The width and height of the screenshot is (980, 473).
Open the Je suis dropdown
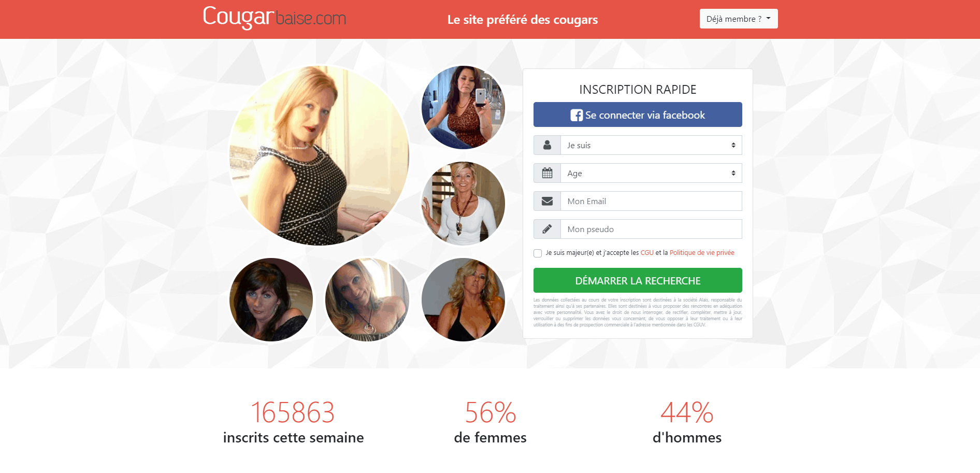tap(651, 145)
